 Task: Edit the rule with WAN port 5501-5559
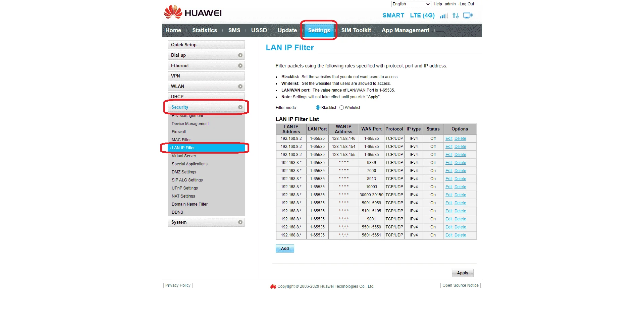pos(449,227)
